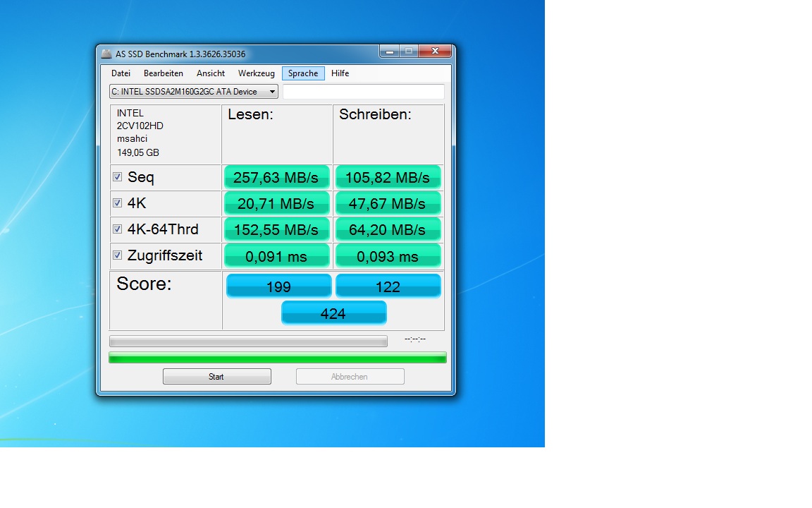Open the Werkzeug menu
Screen dimensions: 812x508
tap(257, 73)
